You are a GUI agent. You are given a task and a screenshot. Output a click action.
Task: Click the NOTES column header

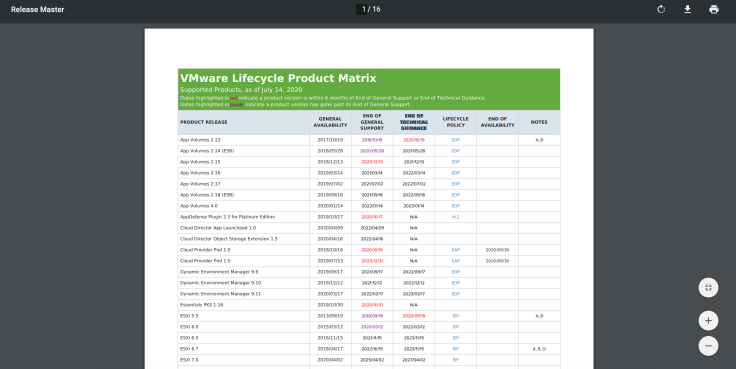pos(539,122)
